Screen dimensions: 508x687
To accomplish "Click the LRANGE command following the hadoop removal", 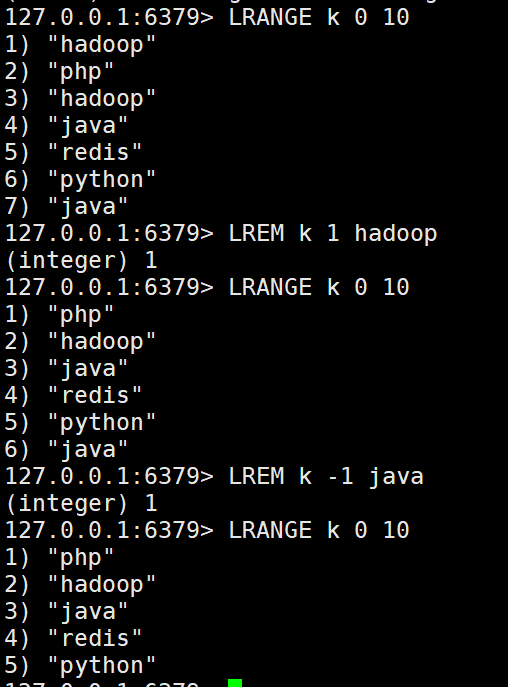I will (319, 287).
